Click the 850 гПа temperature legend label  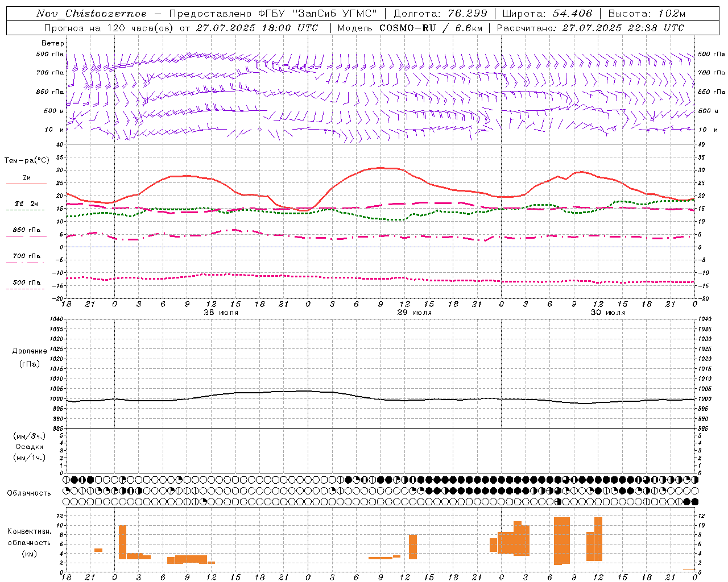(26, 230)
